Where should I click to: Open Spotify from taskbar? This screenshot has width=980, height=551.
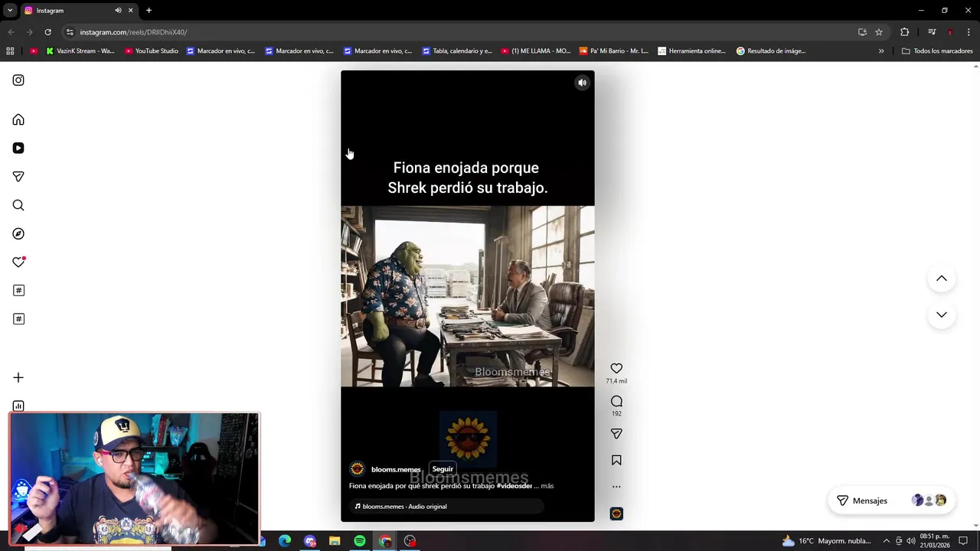pos(360,541)
